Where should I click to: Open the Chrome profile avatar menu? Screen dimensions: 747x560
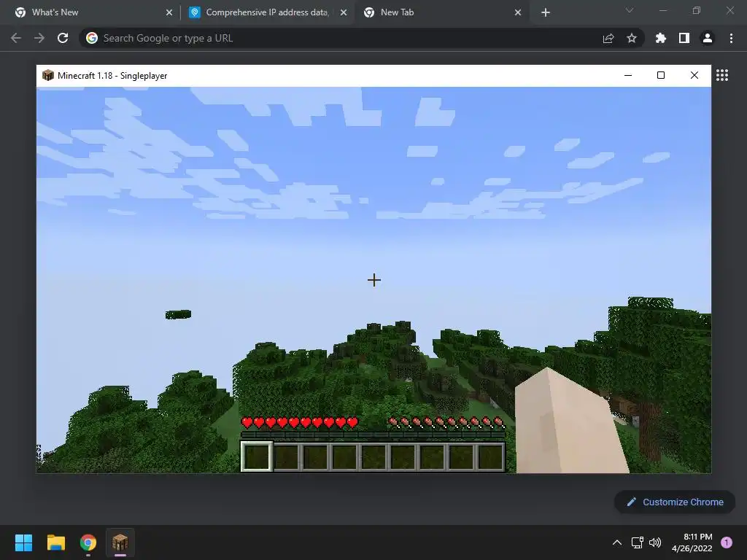(708, 38)
